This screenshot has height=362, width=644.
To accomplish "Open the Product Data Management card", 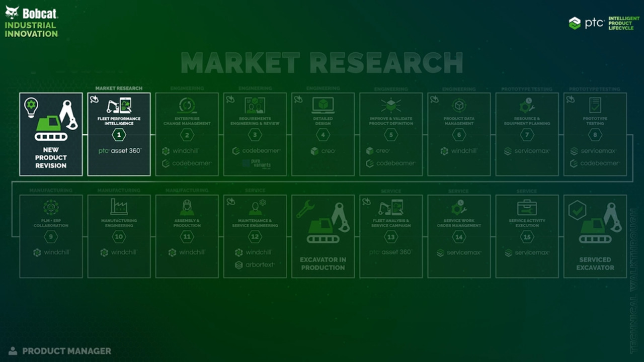I will [x=459, y=134].
